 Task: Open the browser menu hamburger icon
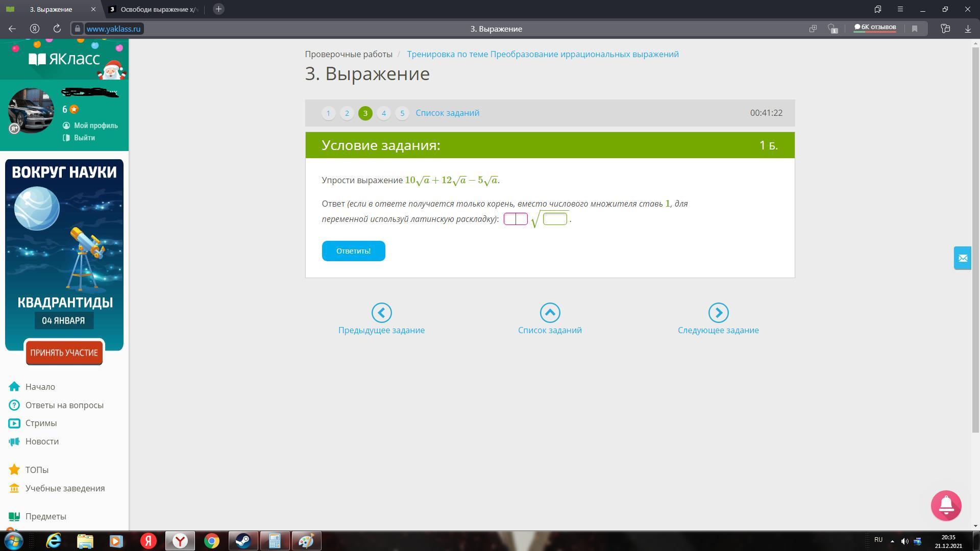coord(900,9)
